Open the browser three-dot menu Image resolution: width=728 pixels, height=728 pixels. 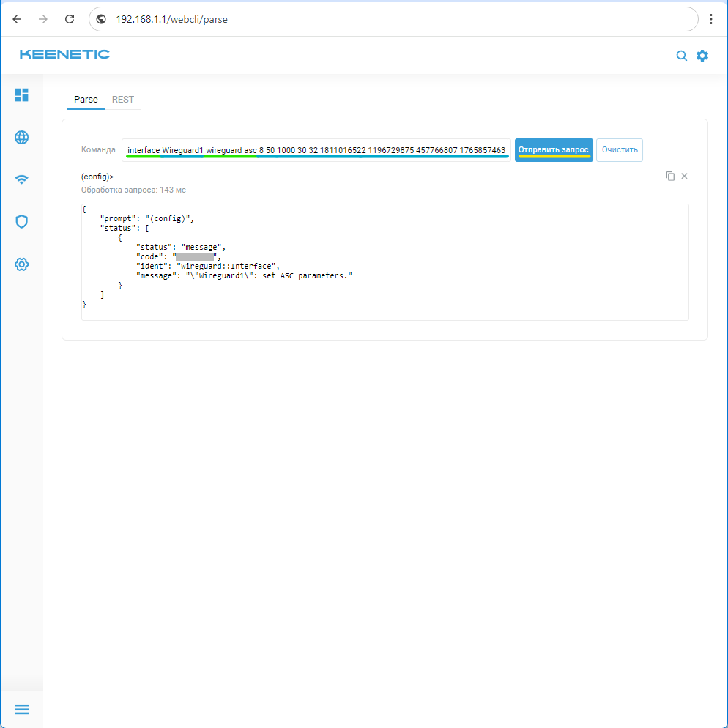pos(711,20)
